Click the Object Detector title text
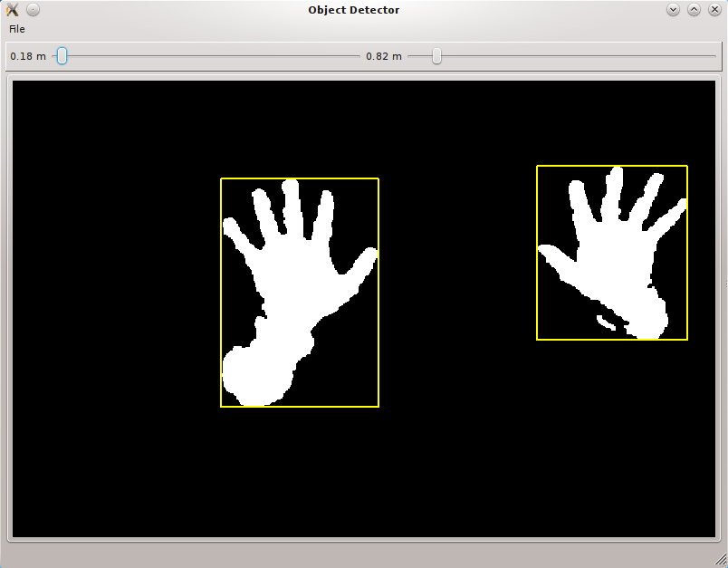Screen dimensions: 728x568 pyautogui.click(x=354, y=10)
